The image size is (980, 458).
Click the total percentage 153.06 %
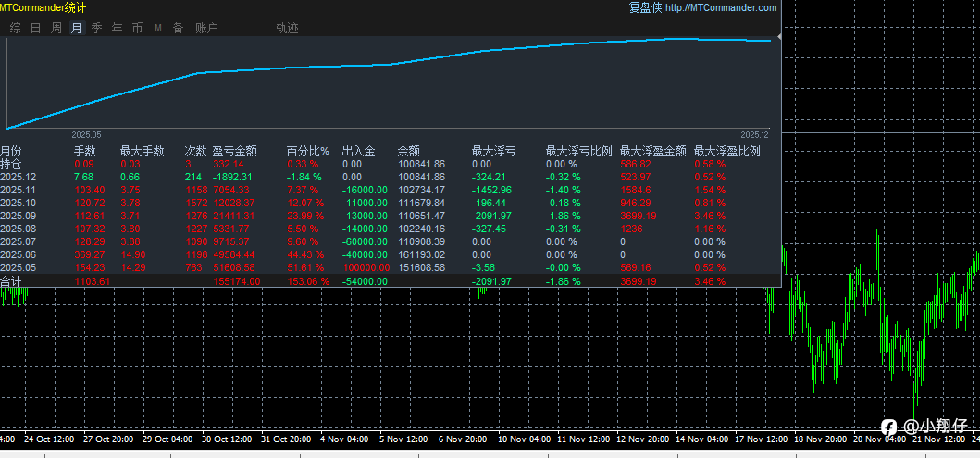point(308,281)
